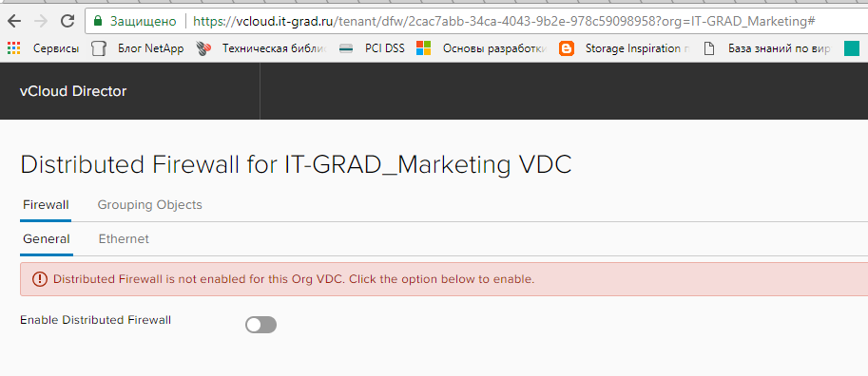Go back using the browser back arrow
868x376 pixels.
(14, 22)
